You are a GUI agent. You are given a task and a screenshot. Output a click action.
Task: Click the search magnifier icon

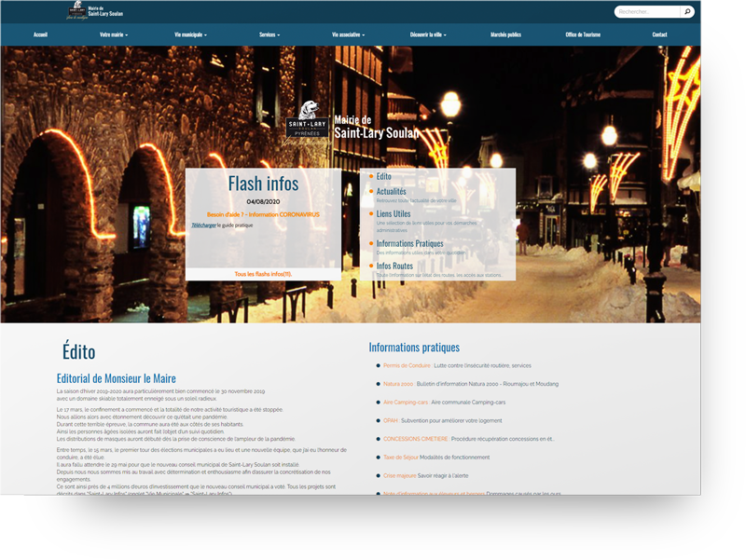[x=686, y=10]
